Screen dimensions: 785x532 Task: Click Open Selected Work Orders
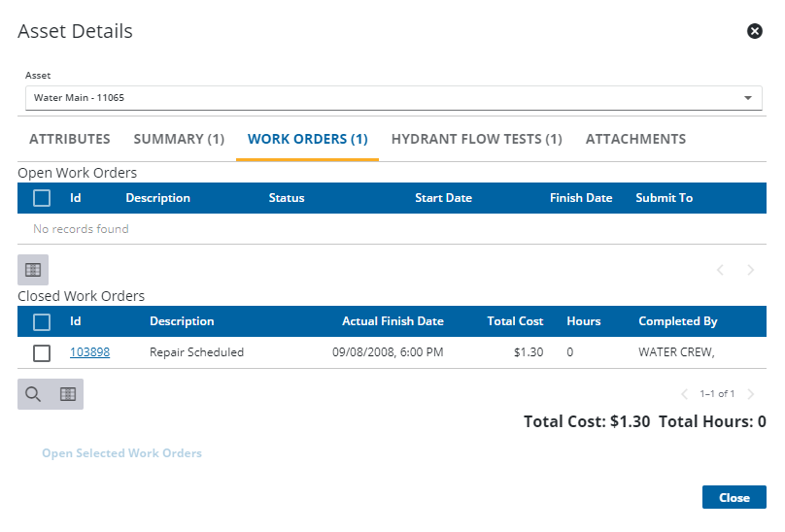tap(121, 453)
